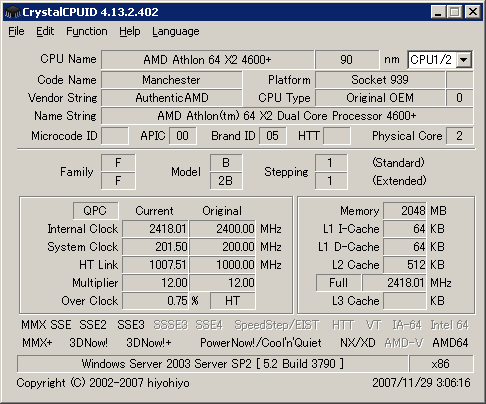Click the System Clock original value 200.00
486x404 pixels.
coord(222,247)
